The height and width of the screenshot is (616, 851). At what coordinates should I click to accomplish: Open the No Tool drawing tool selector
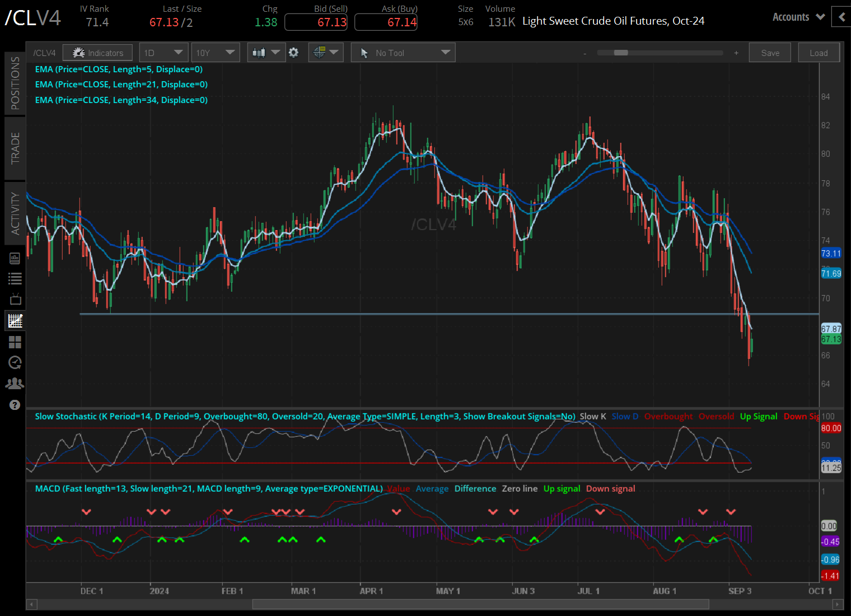coord(403,53)
